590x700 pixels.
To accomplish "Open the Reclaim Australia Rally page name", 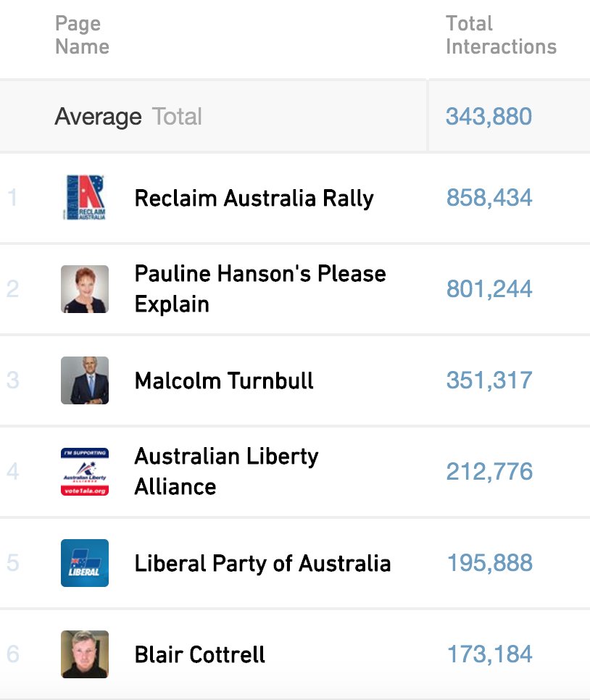I will click(x=254, y=199).
